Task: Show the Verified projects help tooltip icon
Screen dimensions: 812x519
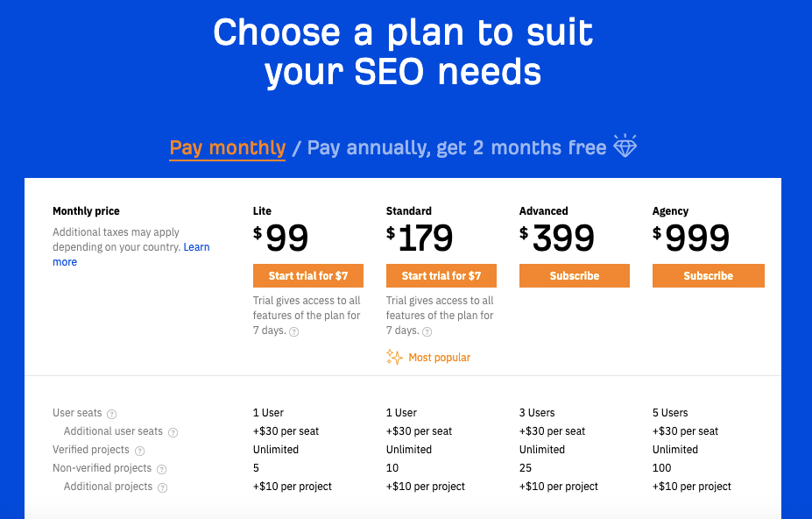Action: coord(139,451)
